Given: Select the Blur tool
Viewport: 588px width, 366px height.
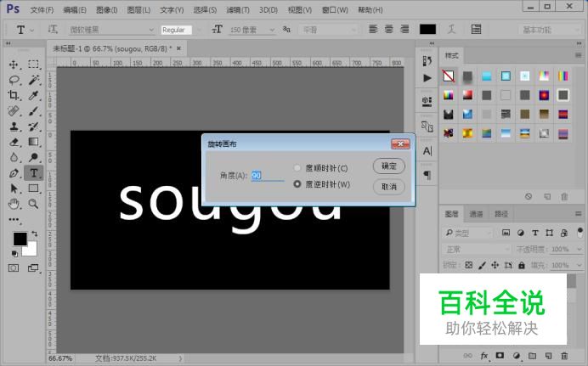Looking at the screenshot, I should point(14,157).
